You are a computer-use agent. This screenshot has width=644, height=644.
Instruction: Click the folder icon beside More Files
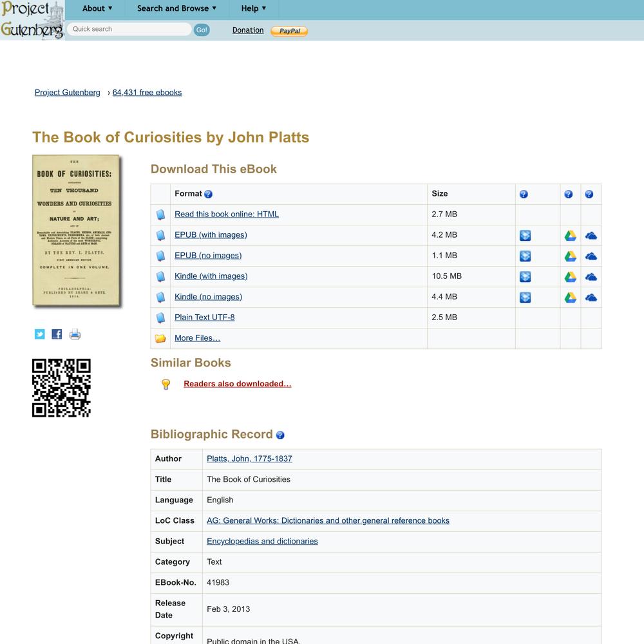160,338
